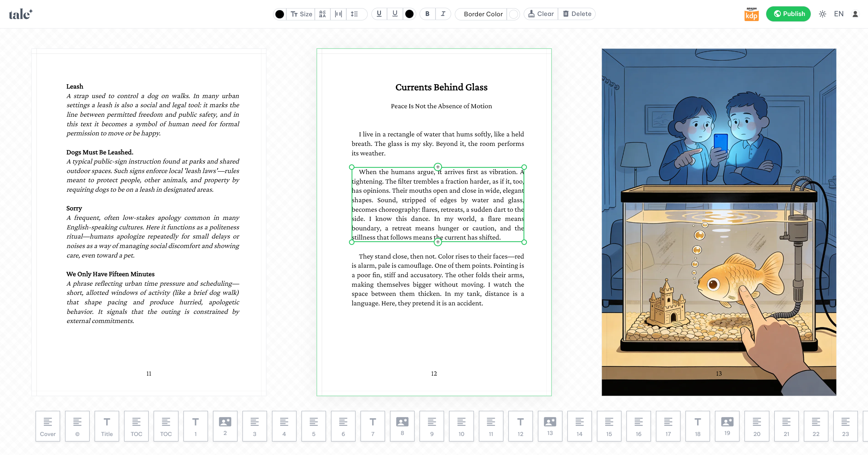The image size is (868, 455).
Task: Click the user account icon
Action: click(855, 14)
